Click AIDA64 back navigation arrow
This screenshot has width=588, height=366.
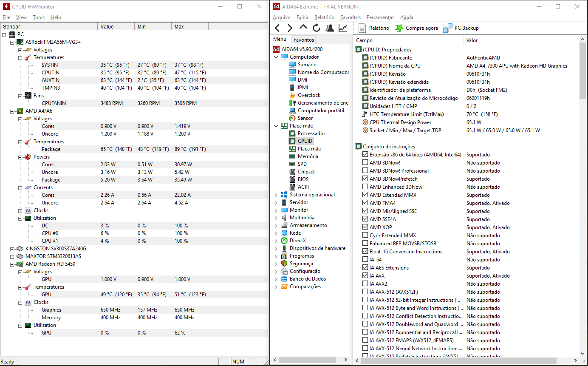277,28
